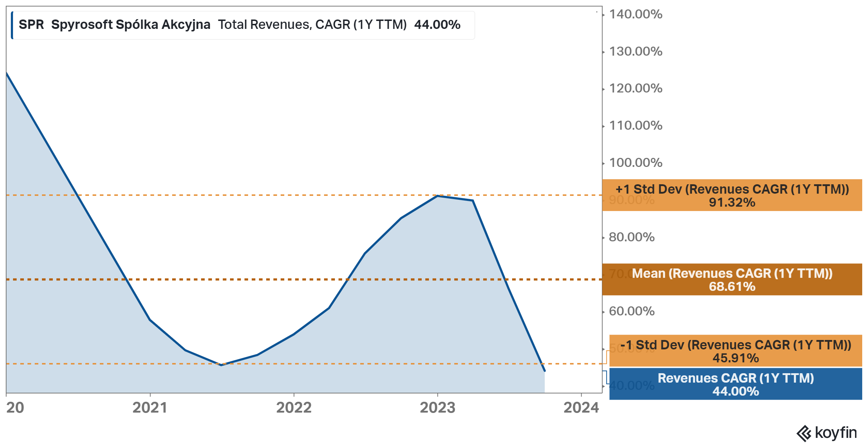Click the 110.00% axis value

[x=636, y=125]
